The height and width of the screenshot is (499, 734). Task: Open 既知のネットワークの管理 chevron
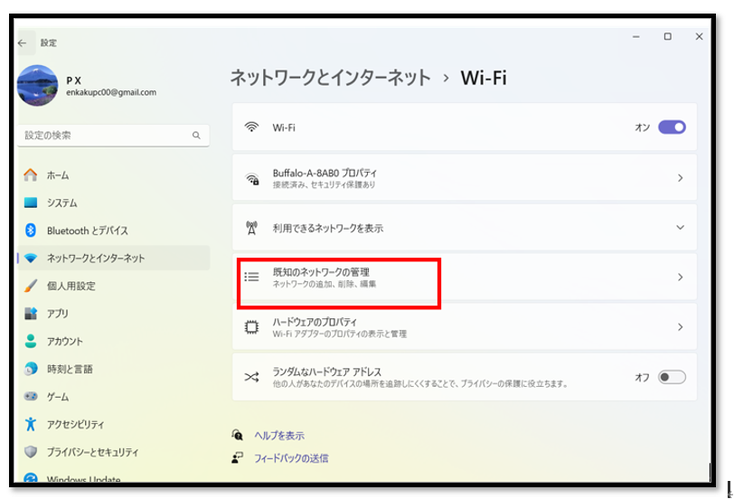(680, 277)
